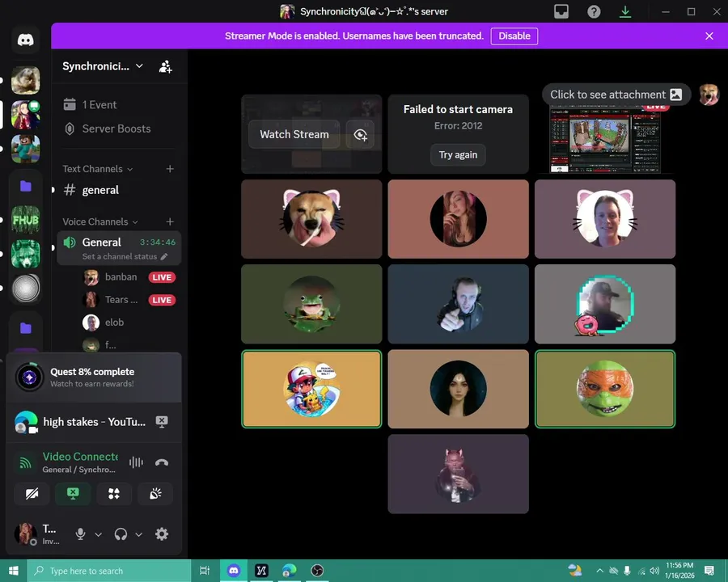
Task: Select banban in voice channel list
Action: (x=129, y=277)
